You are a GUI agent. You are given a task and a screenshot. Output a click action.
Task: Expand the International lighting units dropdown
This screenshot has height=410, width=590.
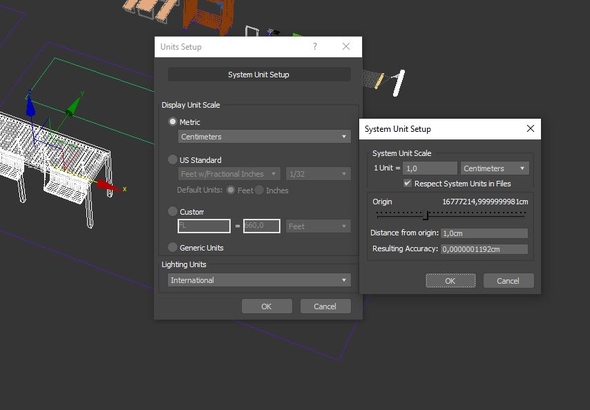[259, 280]
